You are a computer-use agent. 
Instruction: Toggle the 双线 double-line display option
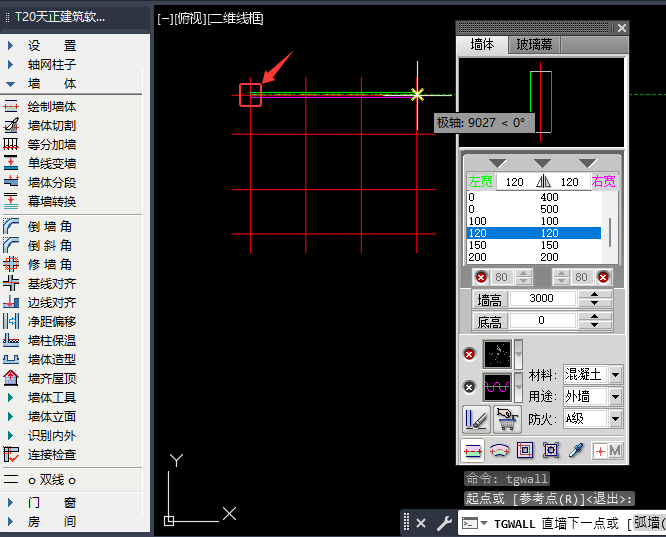pyautogui.click(x=40, y=480)
